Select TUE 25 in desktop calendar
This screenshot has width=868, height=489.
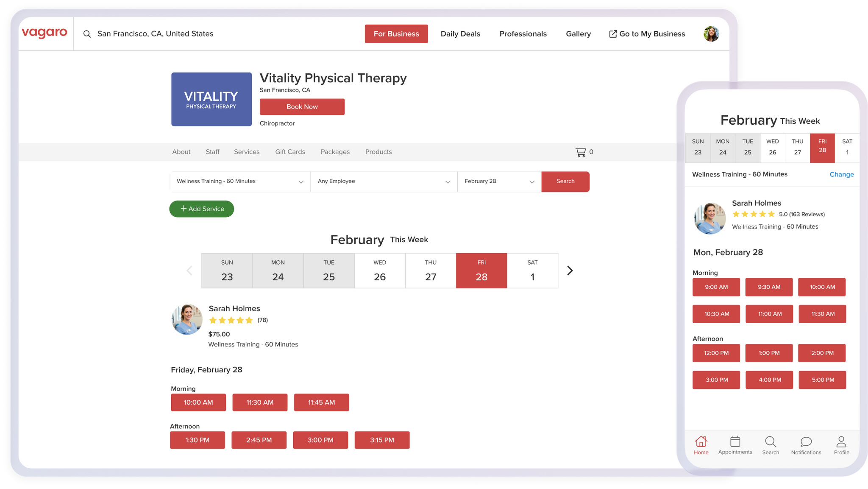(x=329, y=271)
